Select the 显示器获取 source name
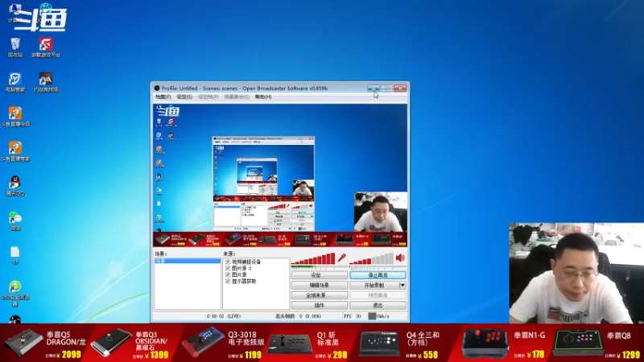 244,281
